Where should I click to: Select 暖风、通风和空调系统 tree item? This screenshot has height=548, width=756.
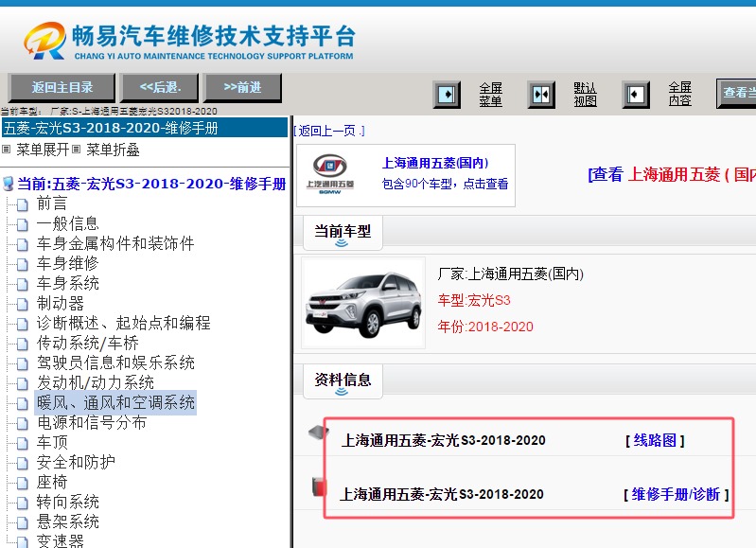[115, 402]
